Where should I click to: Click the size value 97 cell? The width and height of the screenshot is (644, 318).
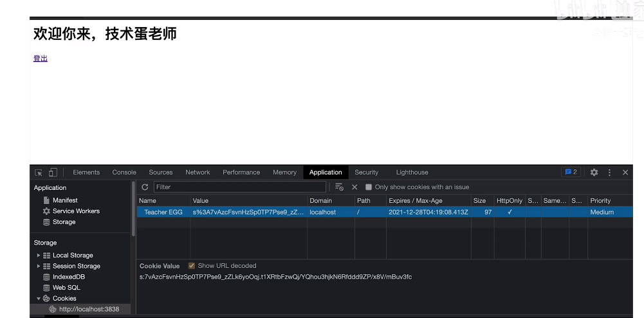[x=482, y=212]
